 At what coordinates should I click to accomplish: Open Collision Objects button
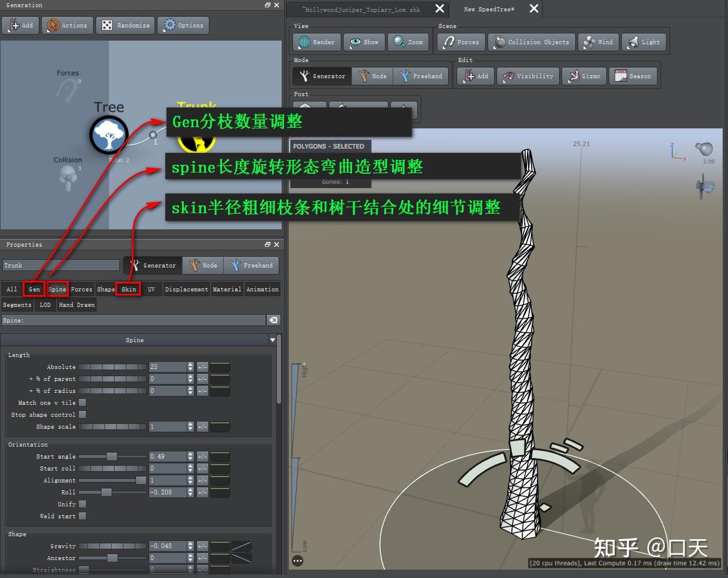click(x=532, y=42)
